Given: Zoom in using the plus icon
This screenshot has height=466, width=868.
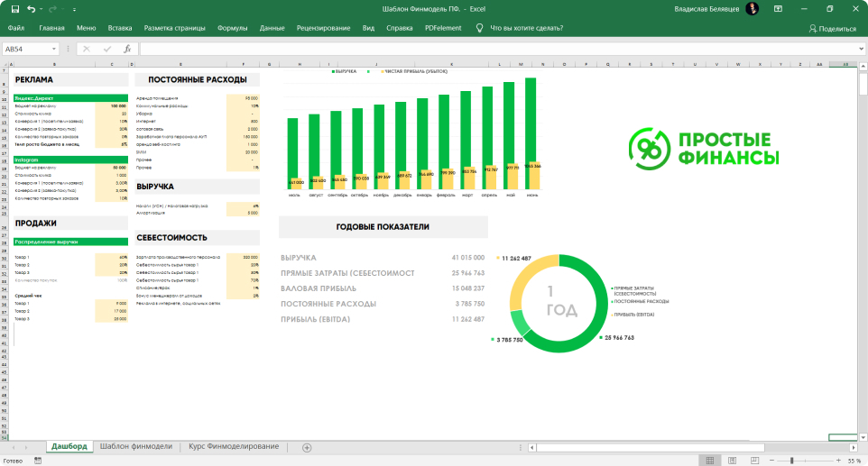Looking at the screenshot, I should (836, 460).
